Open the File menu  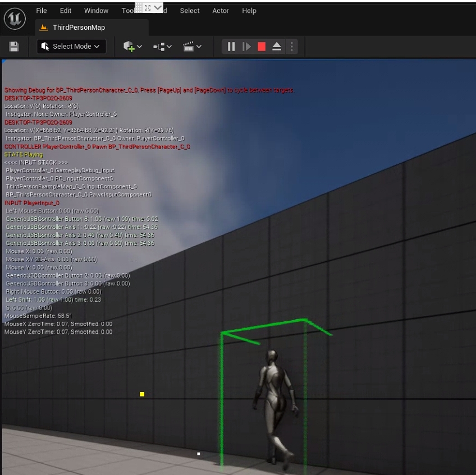tap(42, 11)
